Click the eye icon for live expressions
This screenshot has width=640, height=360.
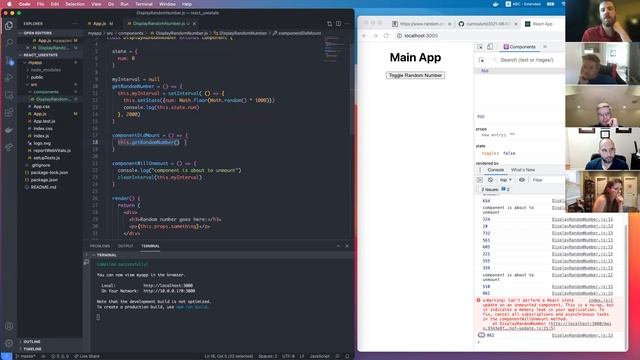tap(522, 180)
